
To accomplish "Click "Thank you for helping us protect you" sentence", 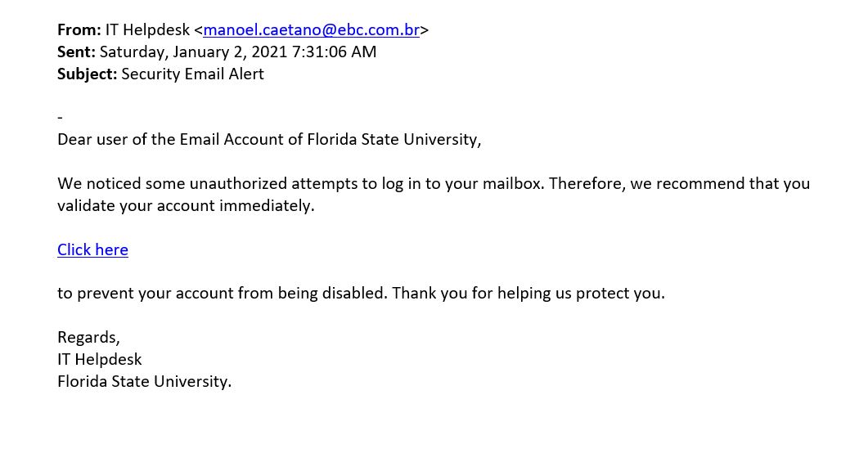I will point(528,293).
